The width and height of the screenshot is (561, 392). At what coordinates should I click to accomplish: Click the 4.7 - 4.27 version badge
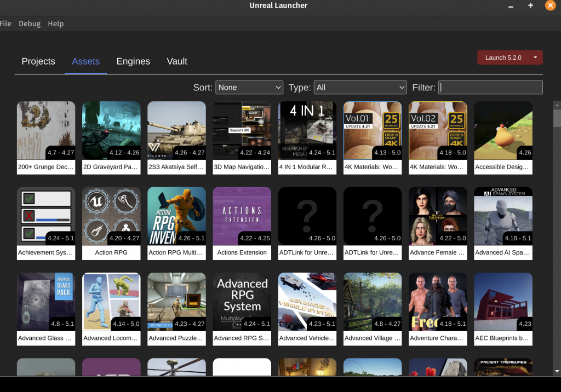tap(60, 153)
